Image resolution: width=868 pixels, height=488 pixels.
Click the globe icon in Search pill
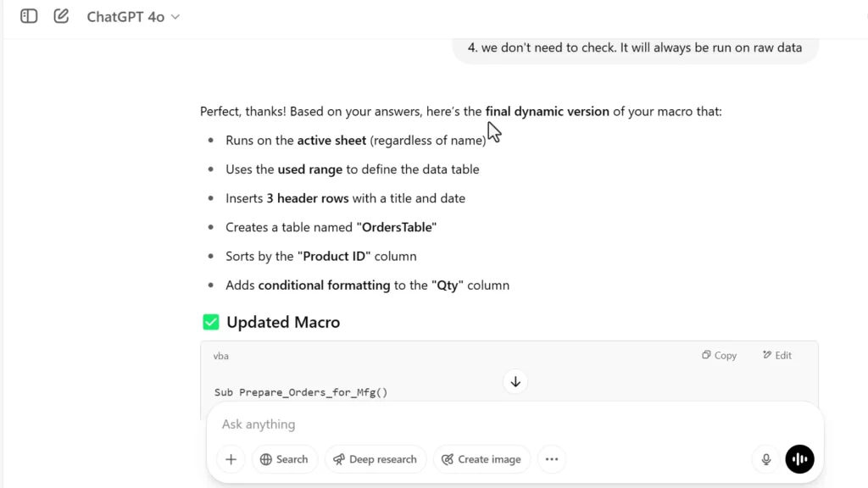[266, 459]
